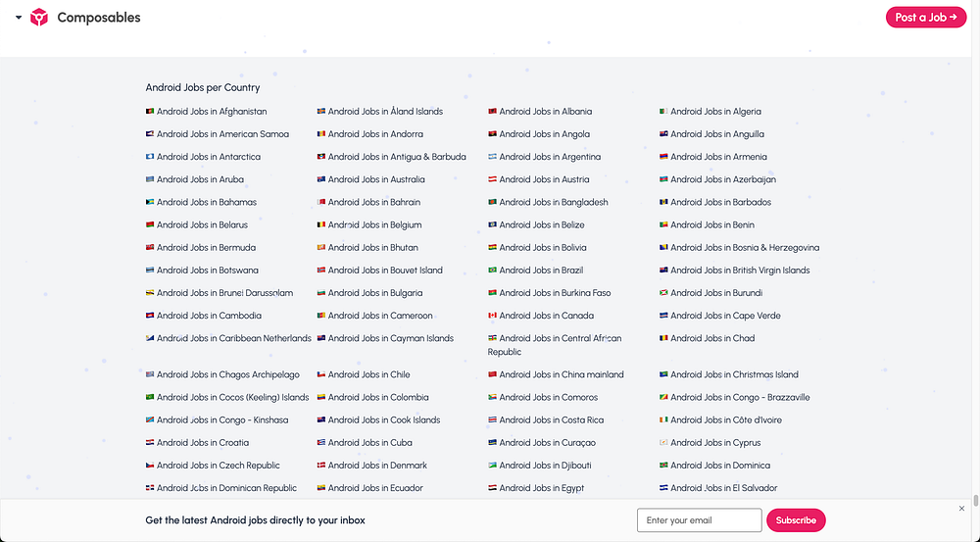Click the Afghanistan flag icon
The image size is (980, 542).
coord(150,112)
